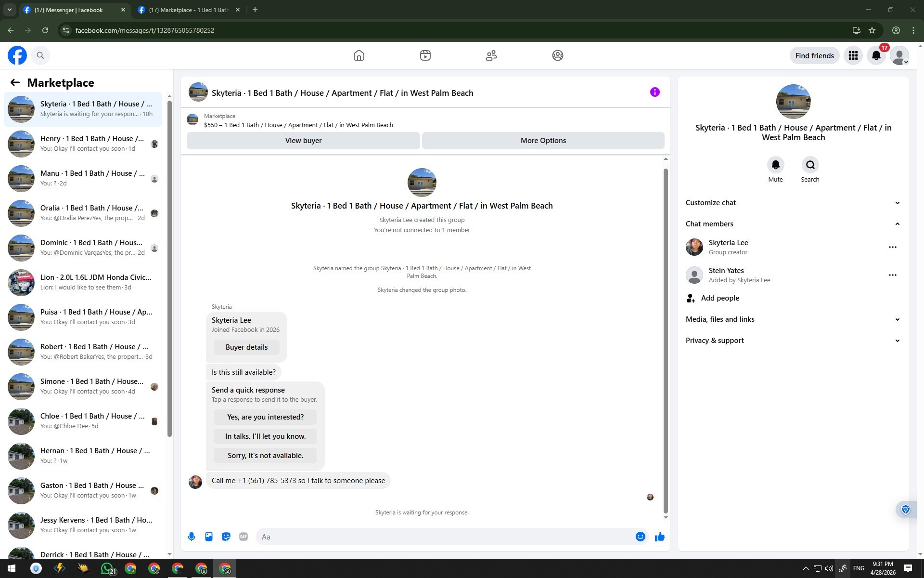This screenshot has height=578, width=924.
Task: Open more options for Stein Yates
Action: [892, 275]
